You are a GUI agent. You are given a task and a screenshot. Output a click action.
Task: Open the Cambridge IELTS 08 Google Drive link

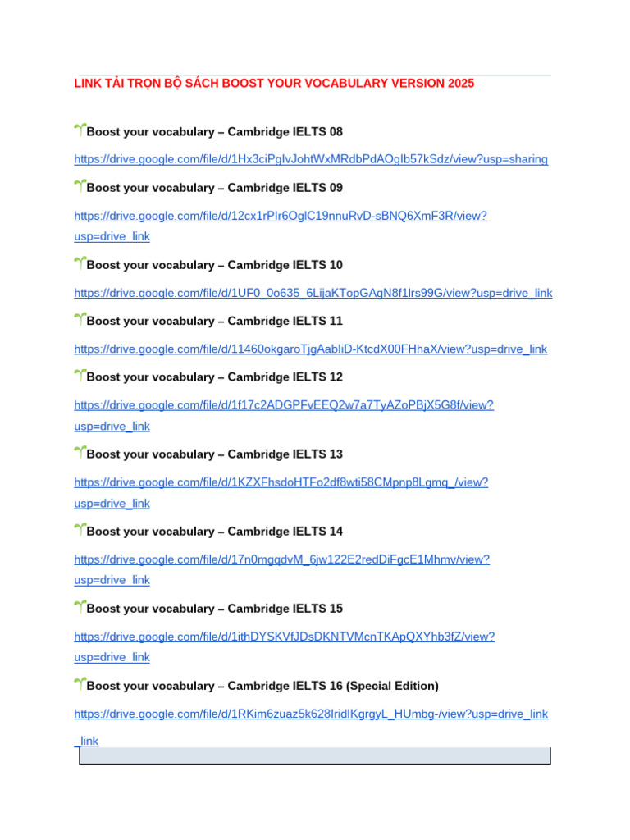[x=311, y=159]
